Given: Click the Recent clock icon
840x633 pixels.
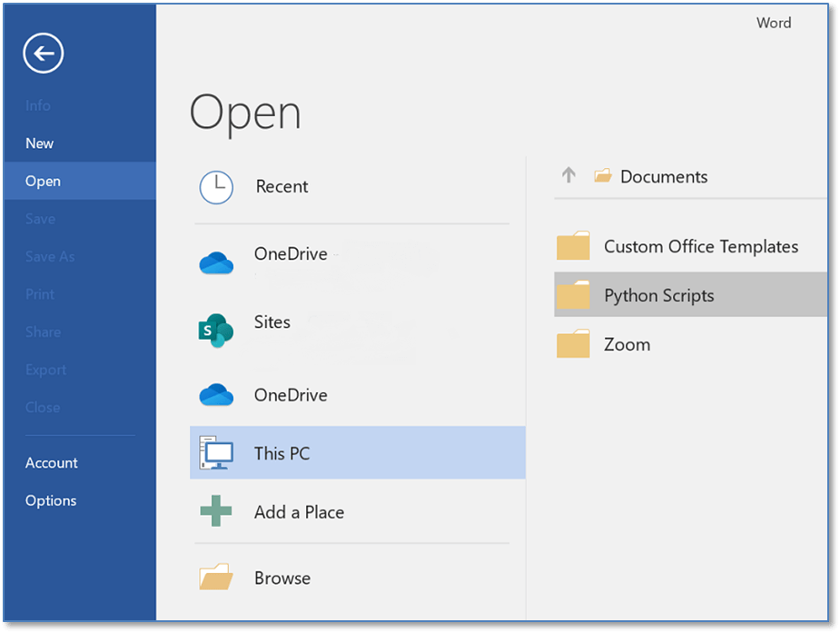Looking at the screenshot, I should pos(216,187).
